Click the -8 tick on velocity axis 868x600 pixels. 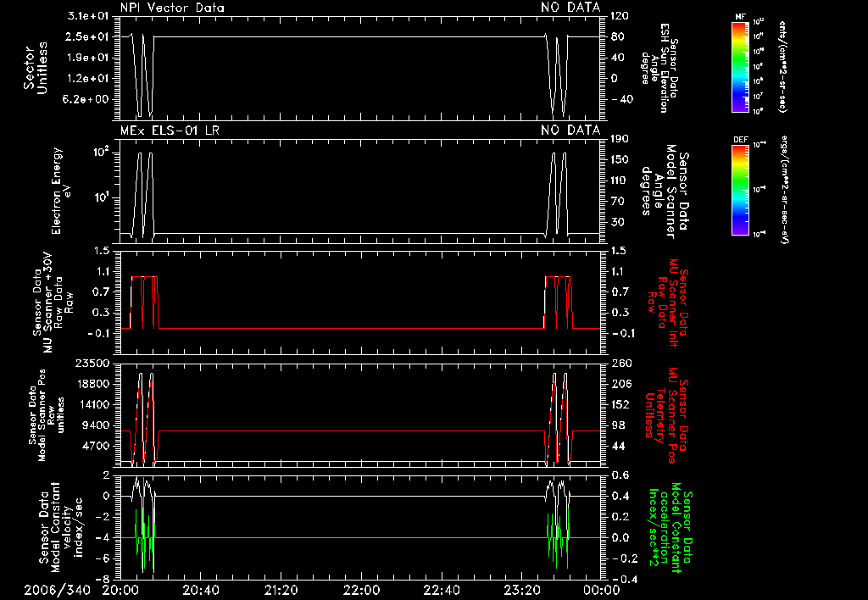103,579
